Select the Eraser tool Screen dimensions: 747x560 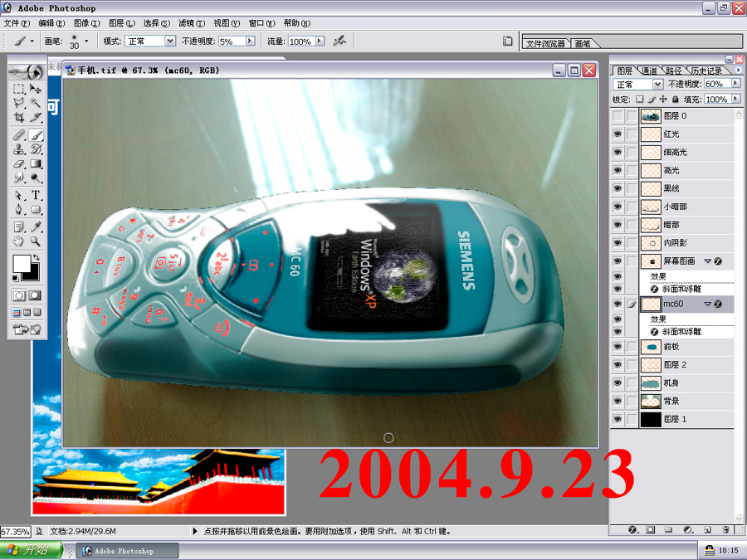pyautogui.click(x=18, y=163)
